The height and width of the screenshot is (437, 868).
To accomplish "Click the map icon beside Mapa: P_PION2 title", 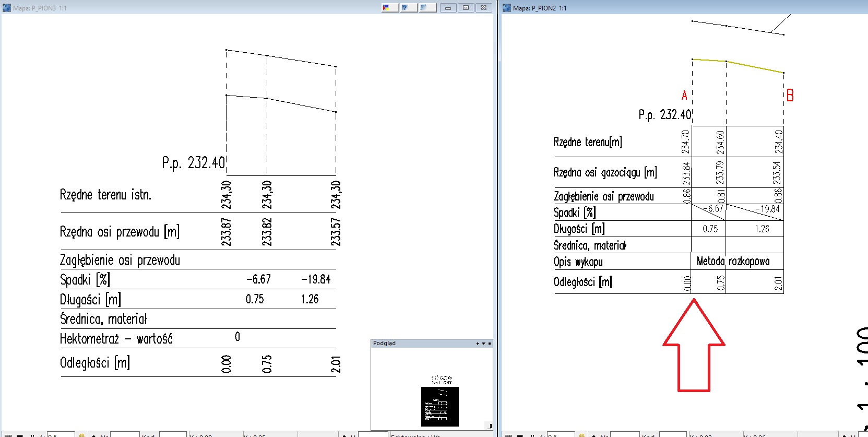I will [507, 8].
